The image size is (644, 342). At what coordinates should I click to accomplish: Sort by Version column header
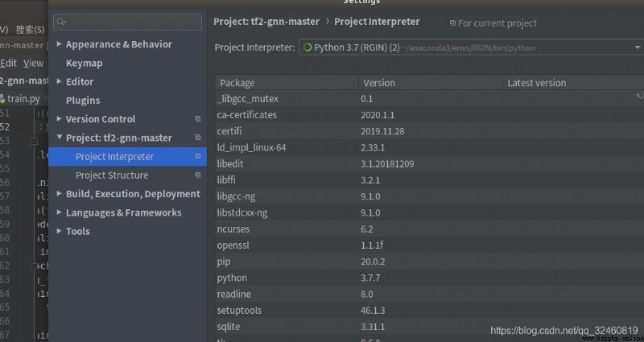(431, 83)
